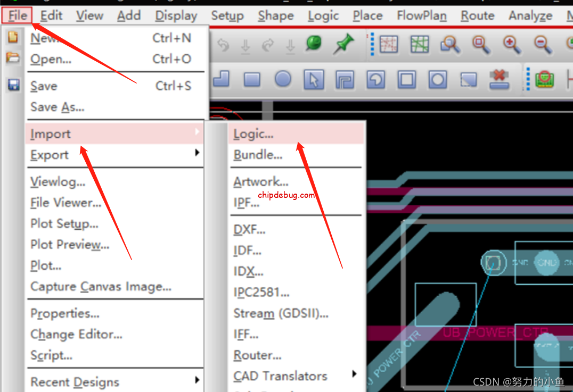The image size is (573, 392).
Task: Click the Zoom In magnifier icon
Action: (x=512, y=45)
